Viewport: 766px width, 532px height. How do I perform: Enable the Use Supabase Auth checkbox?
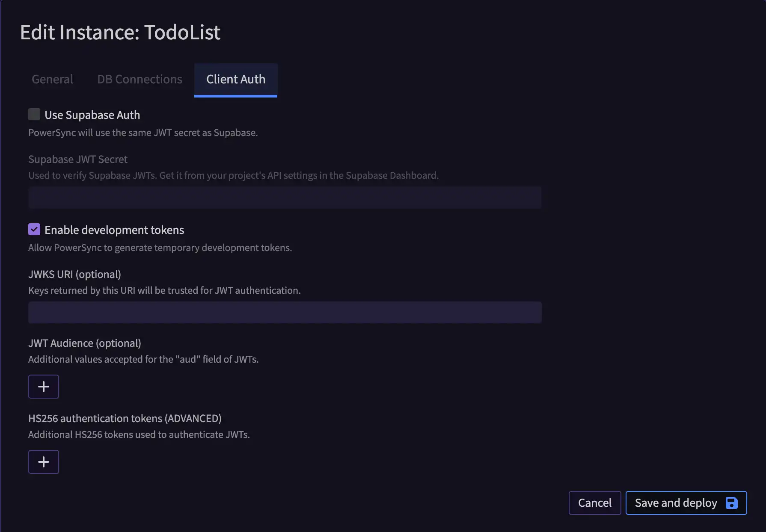(x=34, y=114)
